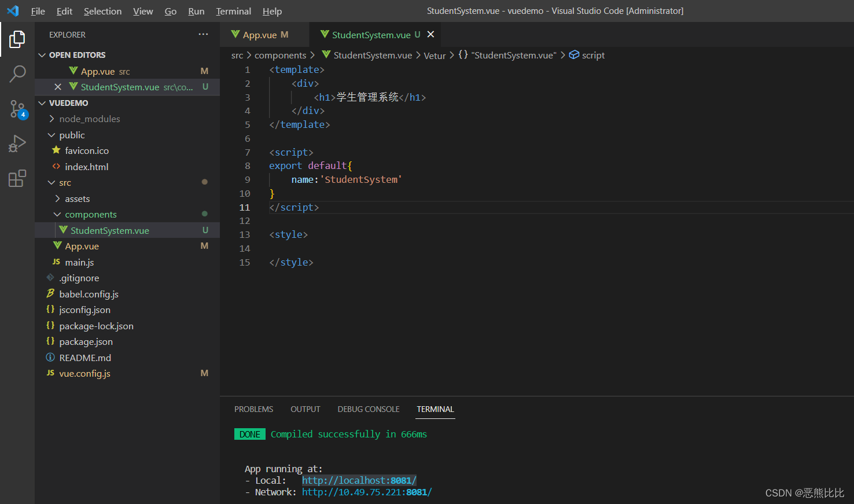Close the StudentSystem.vue editor tab
This screenshot has width=854, height=504.
pos(430,35)
